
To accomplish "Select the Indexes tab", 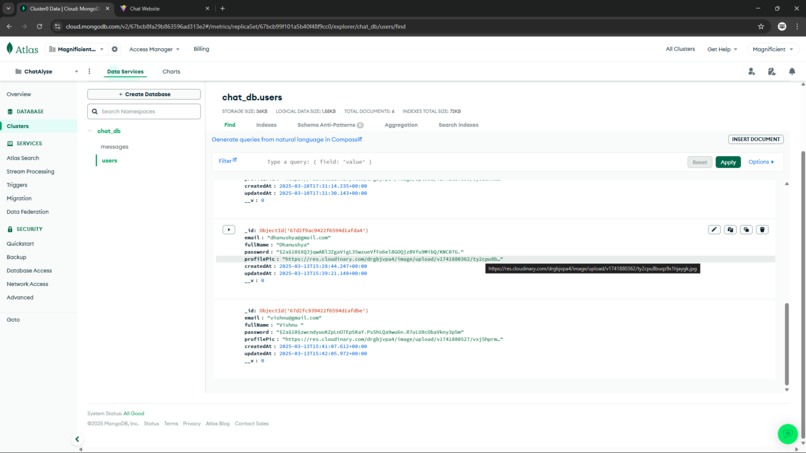I will tap(266, 125).
